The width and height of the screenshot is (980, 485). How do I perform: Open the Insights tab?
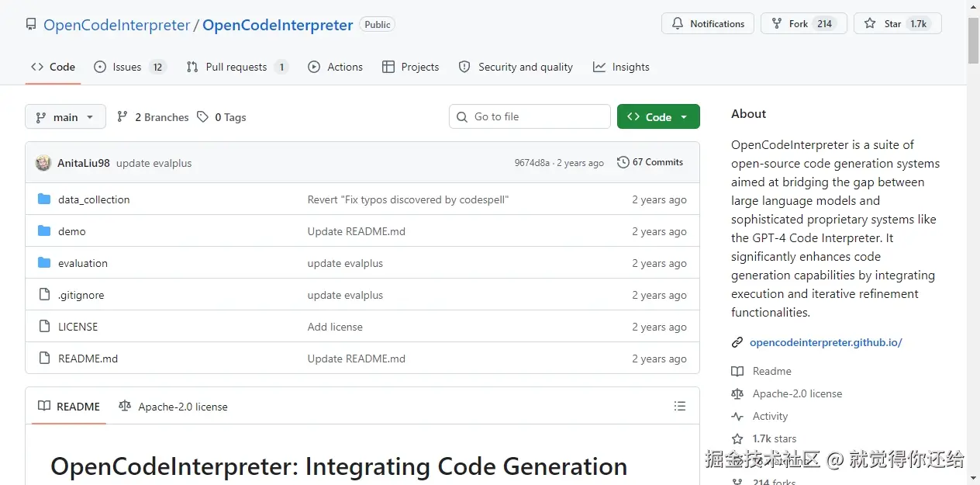click(x=621, y=67)
